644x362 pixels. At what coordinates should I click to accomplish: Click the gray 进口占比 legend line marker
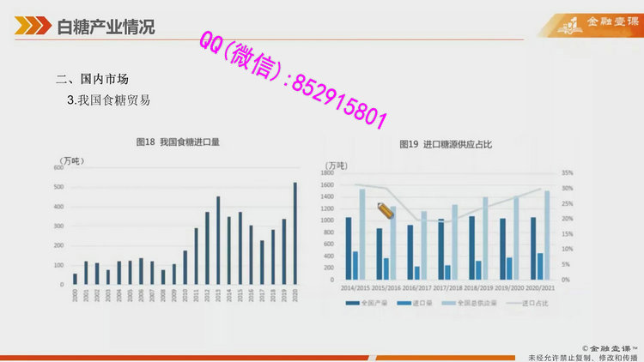(511, 303)
